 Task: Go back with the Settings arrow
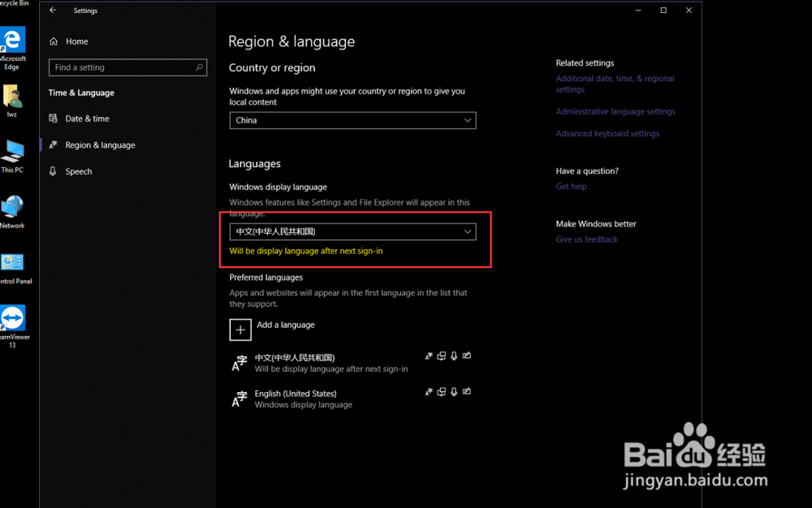tap(53, 10)
